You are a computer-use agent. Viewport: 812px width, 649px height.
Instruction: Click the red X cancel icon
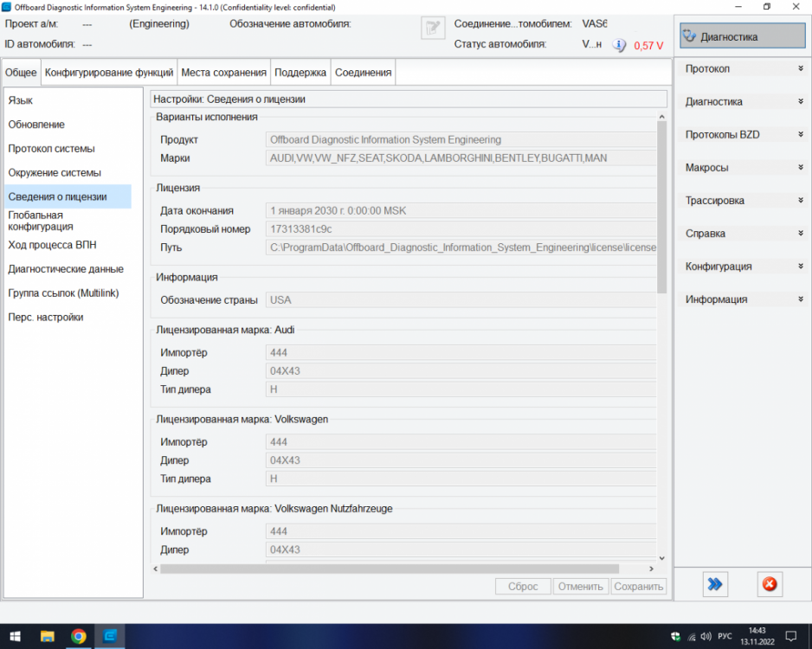pos(770,584)
